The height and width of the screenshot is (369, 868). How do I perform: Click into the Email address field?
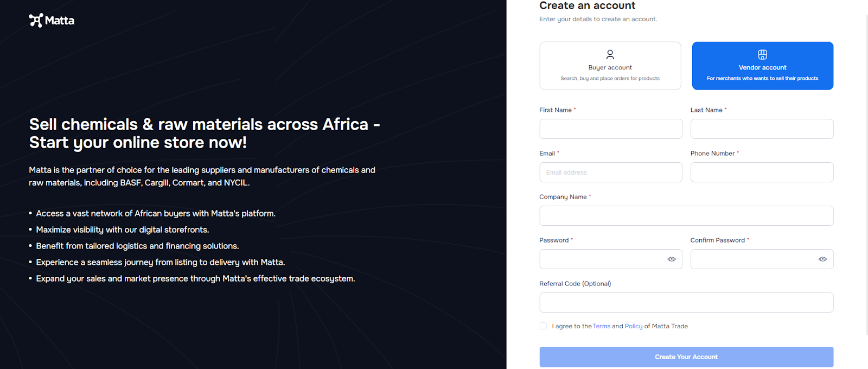[611, 172]
